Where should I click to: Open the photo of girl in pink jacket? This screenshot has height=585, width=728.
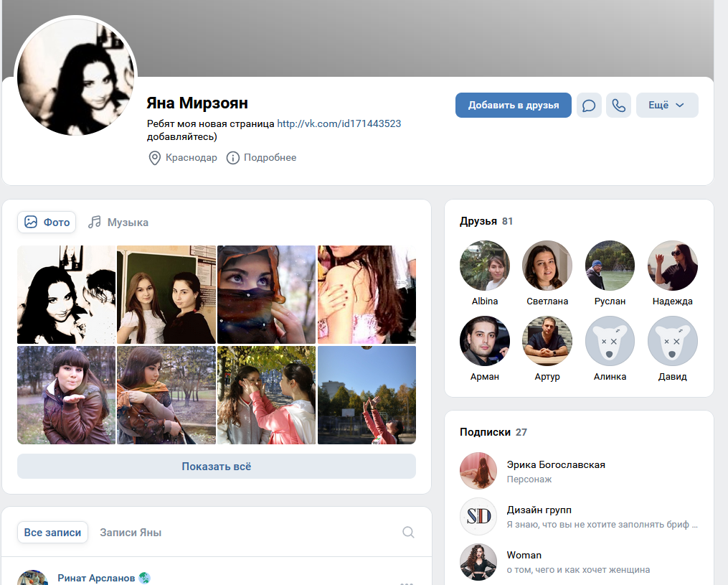(x=267, y=395)
